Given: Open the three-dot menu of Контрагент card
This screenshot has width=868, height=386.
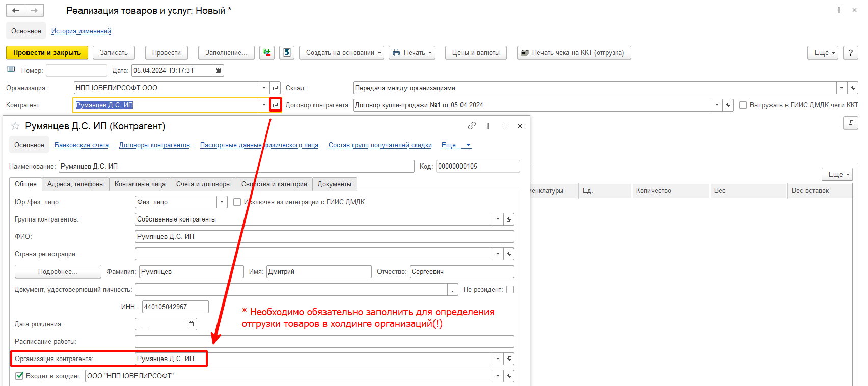Looking at the screenshot, I should [488, 126].
